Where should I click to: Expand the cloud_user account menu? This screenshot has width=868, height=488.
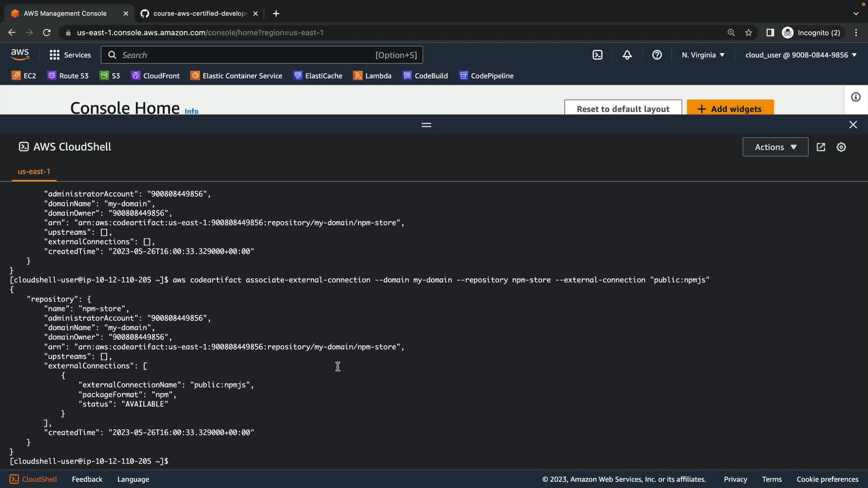801,55
